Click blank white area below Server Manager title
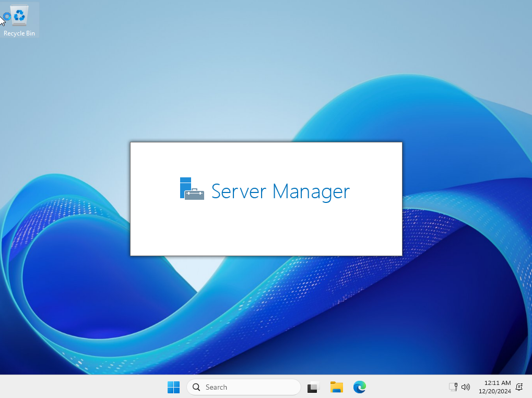Image resolution: width=532 pixels, height=398 pixels. click(266, 232)
